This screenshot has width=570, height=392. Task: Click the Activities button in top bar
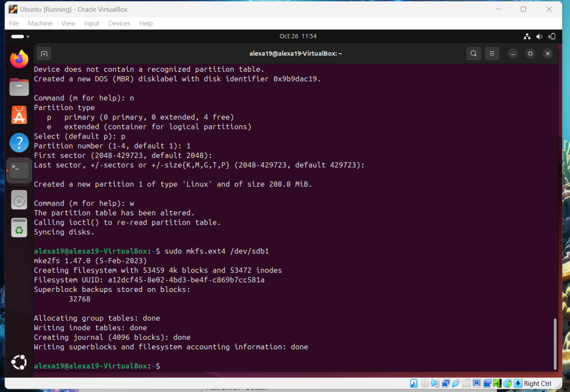18,36
